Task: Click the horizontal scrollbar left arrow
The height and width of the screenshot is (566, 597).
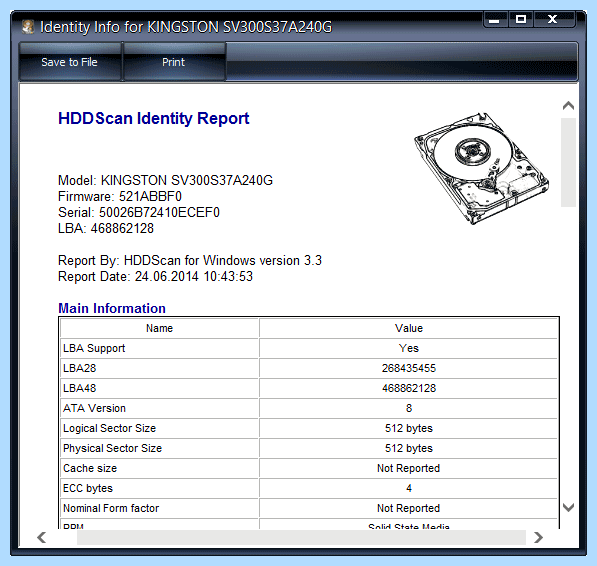Action: coord(42,537)
